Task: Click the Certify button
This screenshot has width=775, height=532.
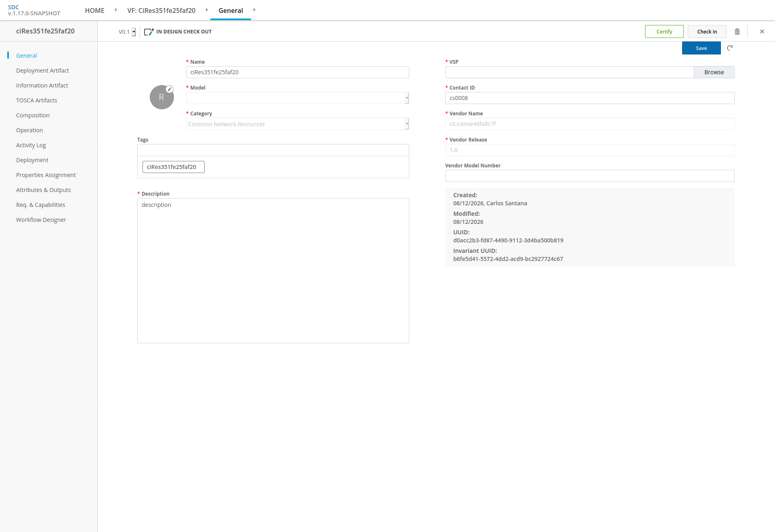Action: [664, 31]
